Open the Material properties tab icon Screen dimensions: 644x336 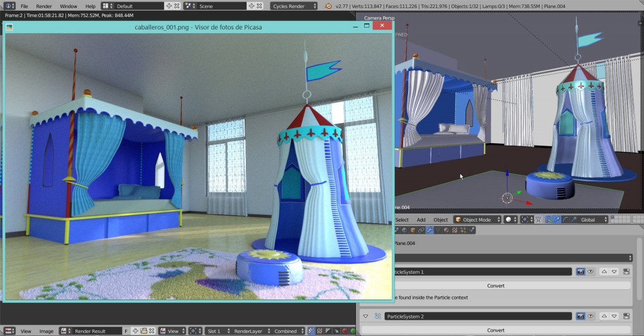click(x=447, y=230)
